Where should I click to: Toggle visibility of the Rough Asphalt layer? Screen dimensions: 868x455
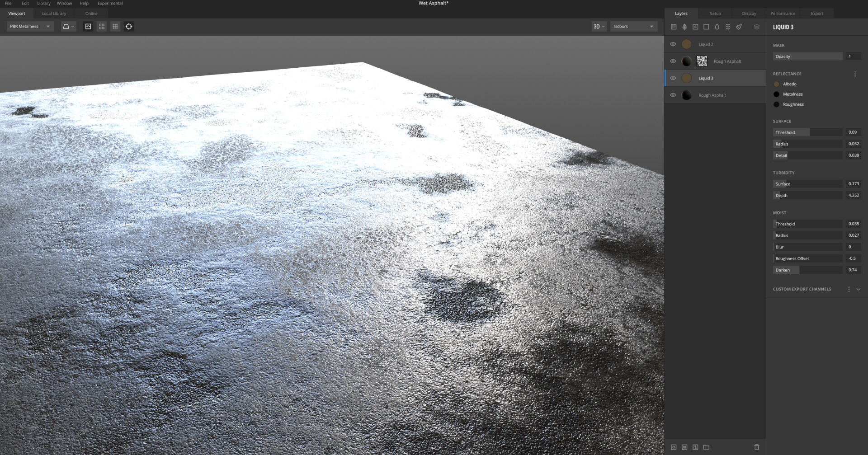[673, 61]
